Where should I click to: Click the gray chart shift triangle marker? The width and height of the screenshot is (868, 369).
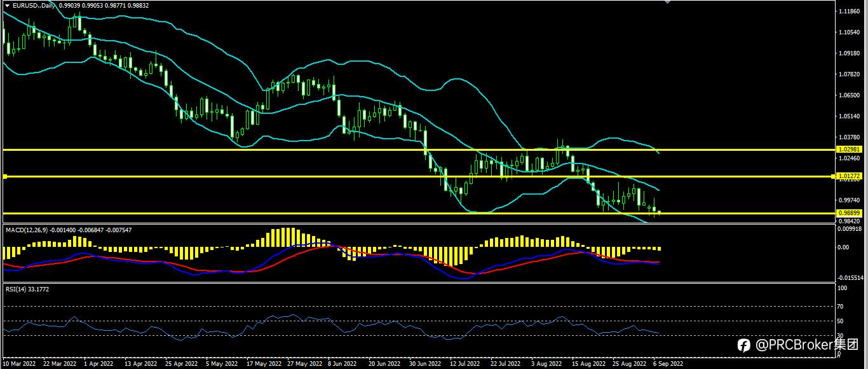click(667, 3)
